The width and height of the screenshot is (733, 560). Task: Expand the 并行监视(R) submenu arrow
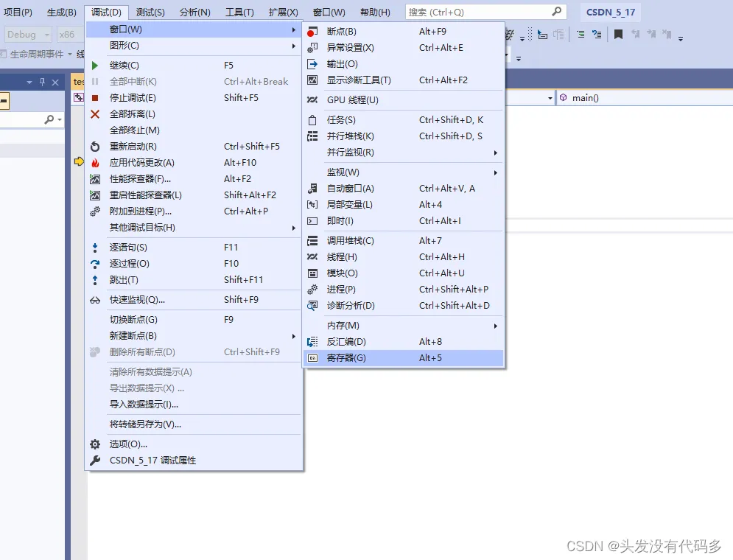(496, 153)
